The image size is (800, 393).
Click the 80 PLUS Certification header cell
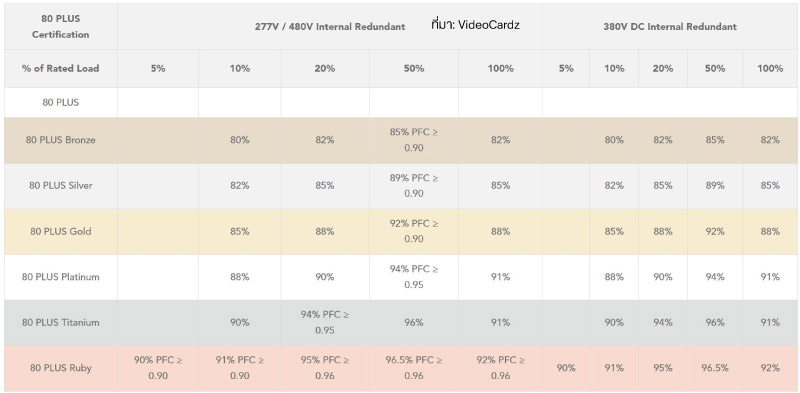[x=60, y=27]
